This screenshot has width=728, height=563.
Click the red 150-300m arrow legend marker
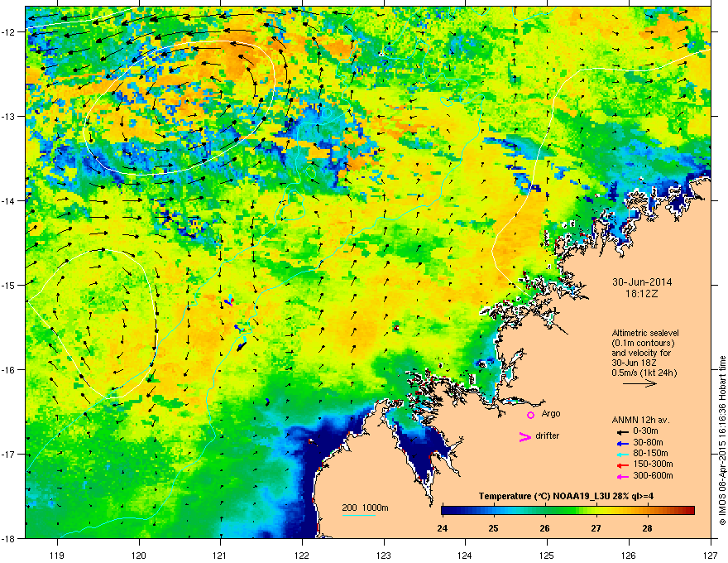pyautogui.click(x=622, y=465)
